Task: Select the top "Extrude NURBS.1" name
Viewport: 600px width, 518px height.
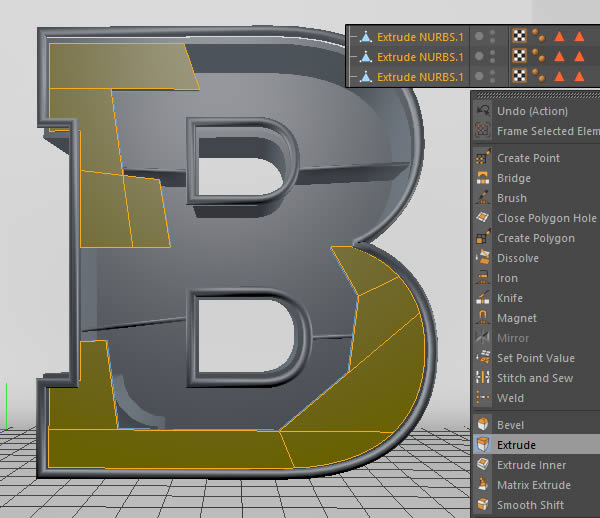Action: (x=420, y=37)
